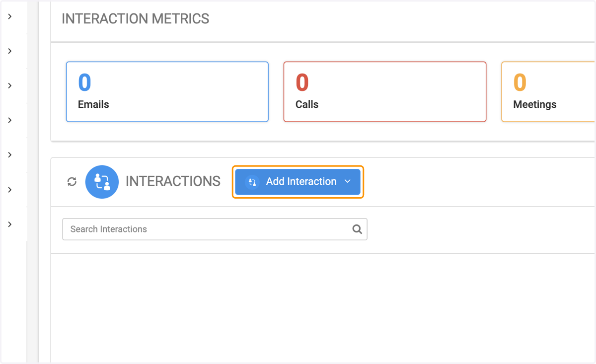Screen dimensions: 596x364
Task: Click the INTERACTIONS section title
Action: pos(173,182)
